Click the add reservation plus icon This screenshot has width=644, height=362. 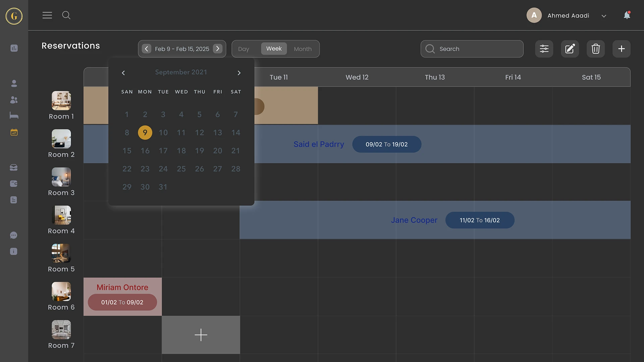point(622,49)
